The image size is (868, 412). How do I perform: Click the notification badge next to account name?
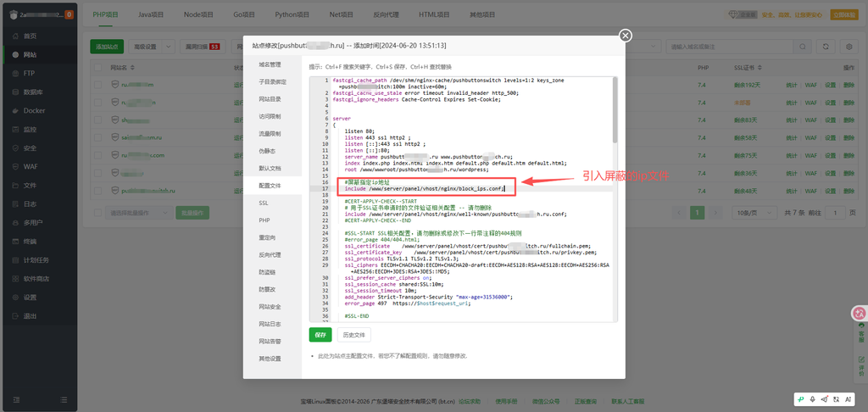(70, 15)
